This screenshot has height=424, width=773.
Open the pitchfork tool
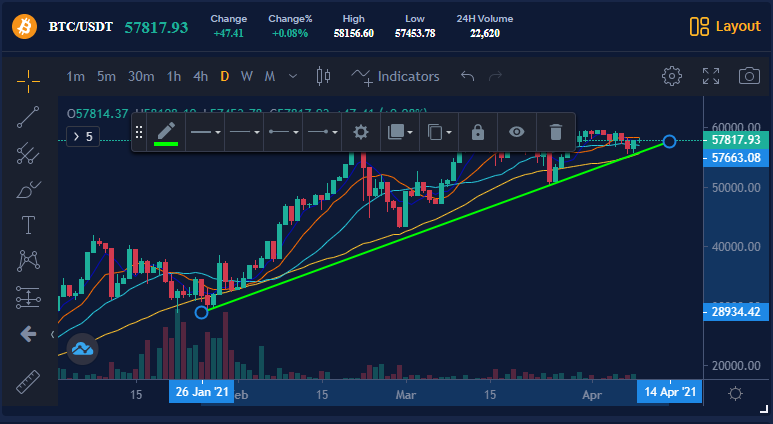point(28,153)
